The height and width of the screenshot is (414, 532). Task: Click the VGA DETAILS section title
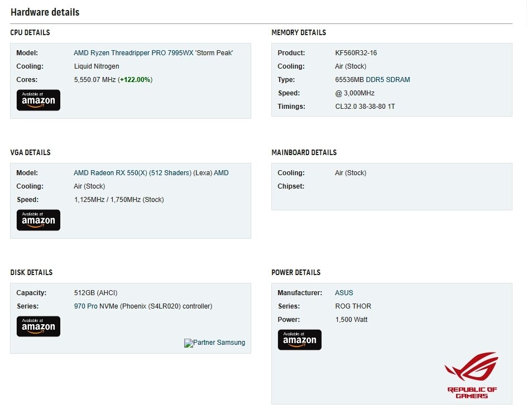30,152
